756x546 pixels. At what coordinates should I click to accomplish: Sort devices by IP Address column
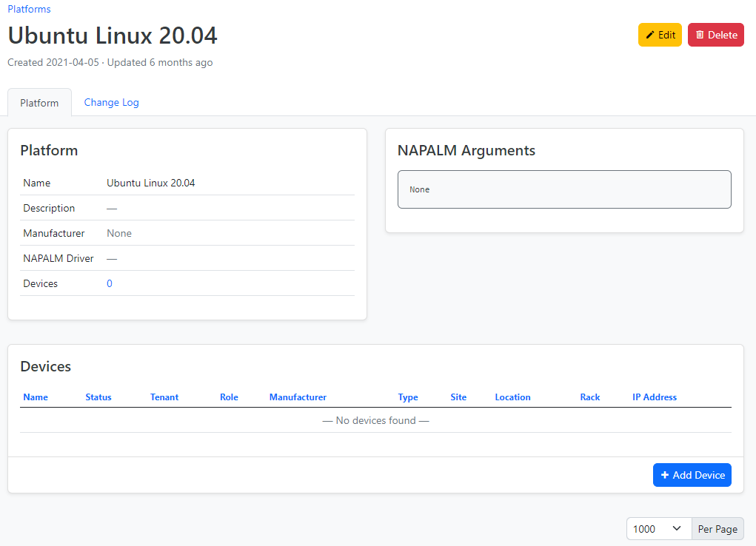pyautogui.click(x=655, y=397)
